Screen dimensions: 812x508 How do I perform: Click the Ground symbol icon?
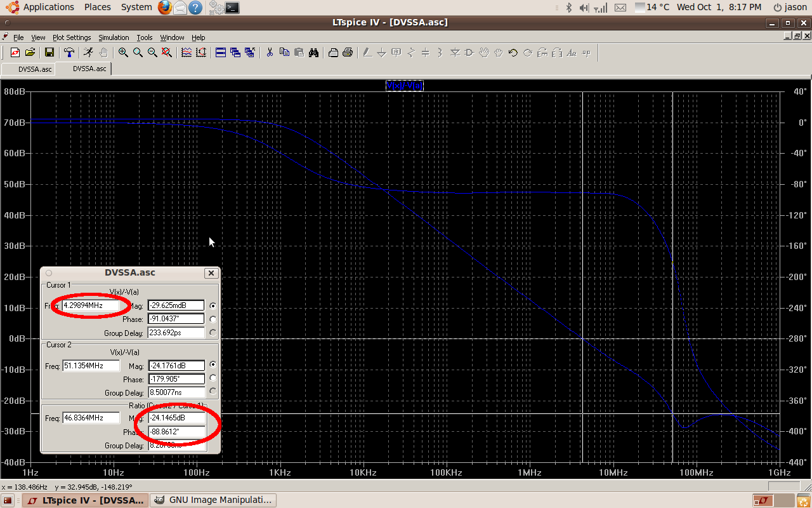(382, 53)
